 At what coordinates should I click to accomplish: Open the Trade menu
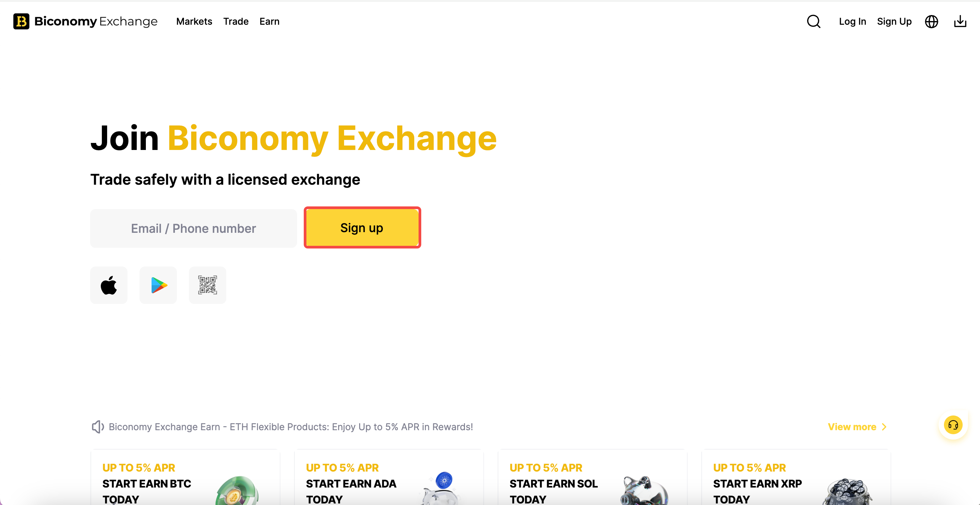(x=236, y=21)
